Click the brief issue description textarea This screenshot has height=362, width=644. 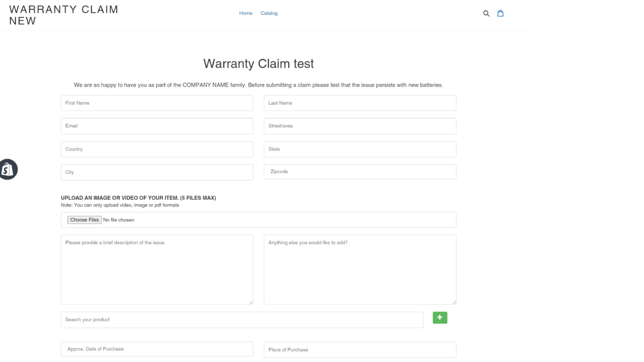[157, 269]
